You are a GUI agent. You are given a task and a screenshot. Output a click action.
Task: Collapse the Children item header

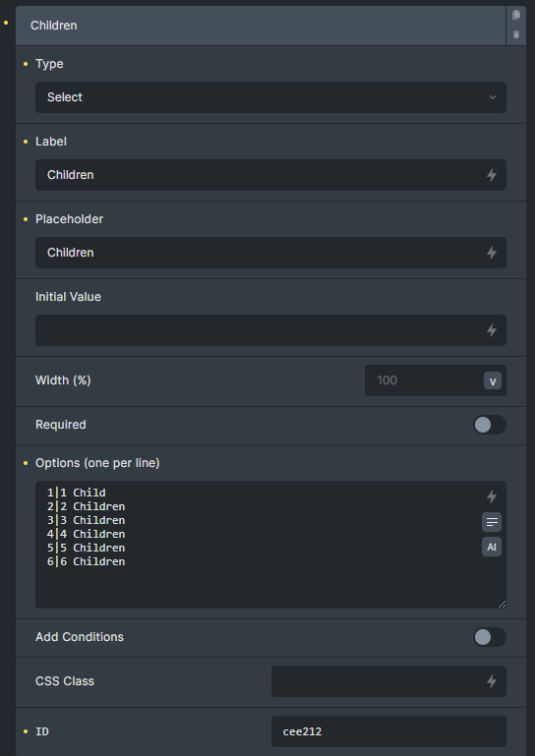click(261, 26)
